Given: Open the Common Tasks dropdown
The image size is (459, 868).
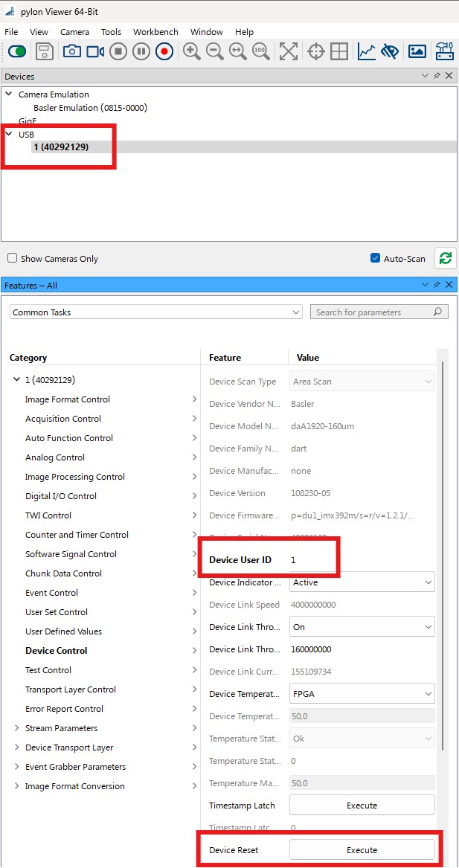Looking at the screenshot, I should pyautogui.click(x=156, y=312).
